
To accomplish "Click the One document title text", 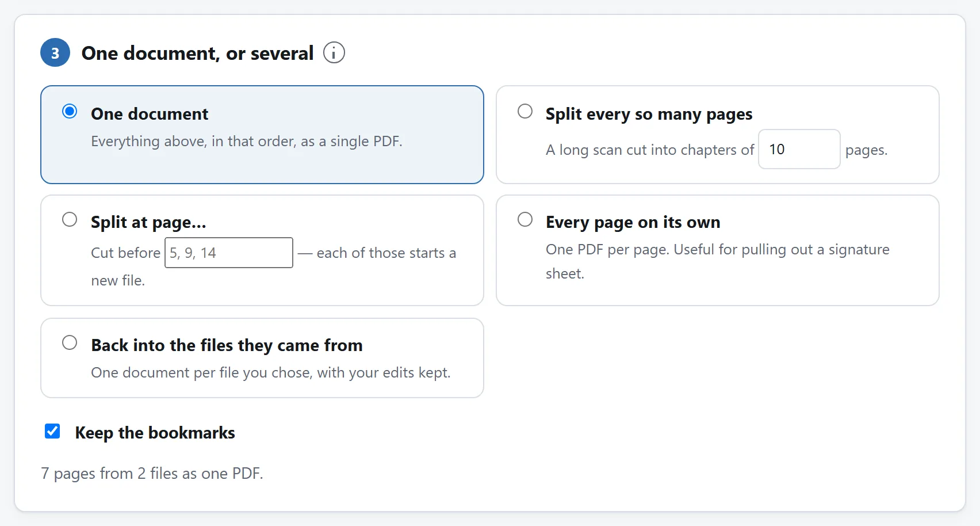I will point(150,113).
